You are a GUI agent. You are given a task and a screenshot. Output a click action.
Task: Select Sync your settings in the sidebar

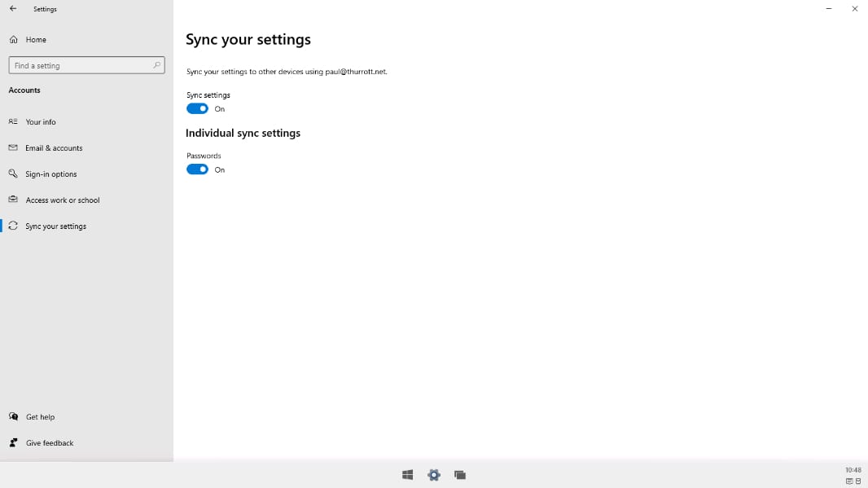click(86, 226)
